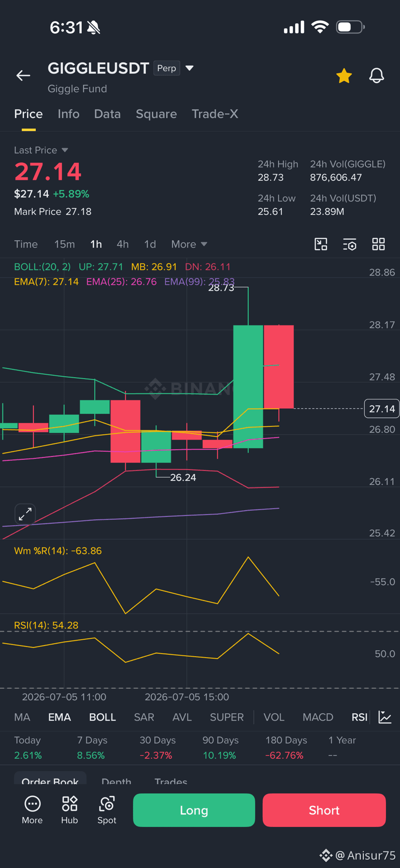Open More timeframes dropdown
The width and height of the screenshot is (400, 868).
[x=189, y=244]
